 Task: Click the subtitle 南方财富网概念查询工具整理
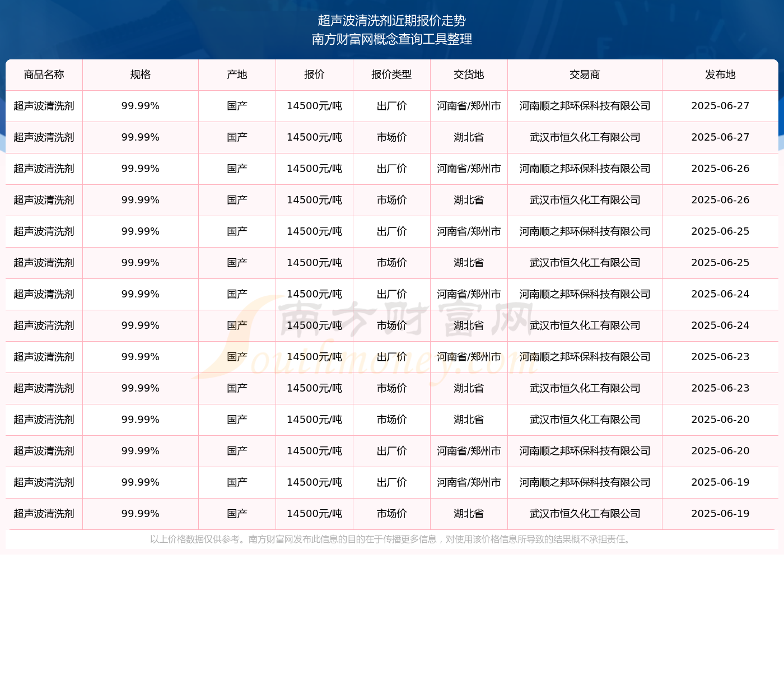[392, 39]
